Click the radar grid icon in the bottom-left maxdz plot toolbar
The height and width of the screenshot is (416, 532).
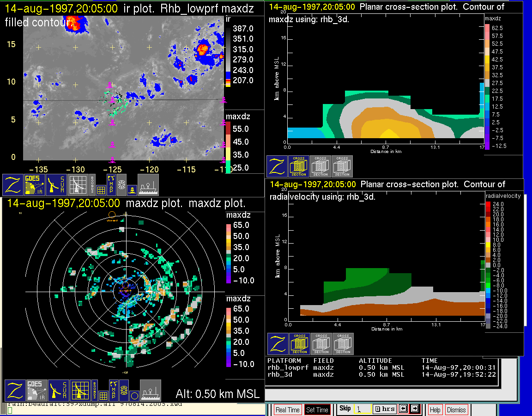point(80,390)
